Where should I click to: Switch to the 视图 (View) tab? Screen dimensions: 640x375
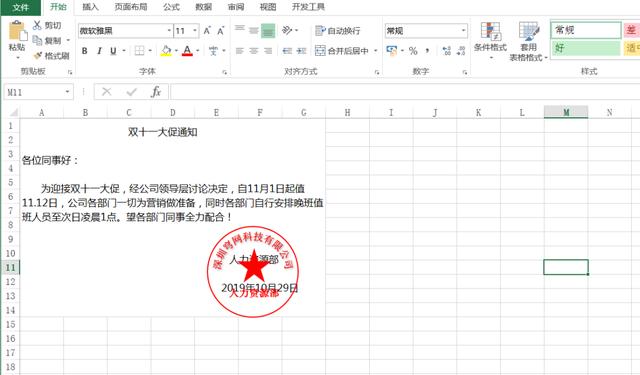point(268,7)
